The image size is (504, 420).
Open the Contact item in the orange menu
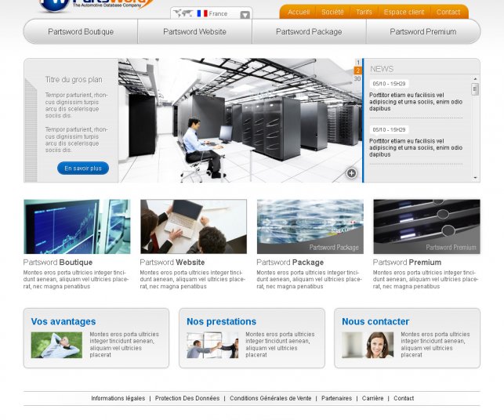click(x=448, y=13)
